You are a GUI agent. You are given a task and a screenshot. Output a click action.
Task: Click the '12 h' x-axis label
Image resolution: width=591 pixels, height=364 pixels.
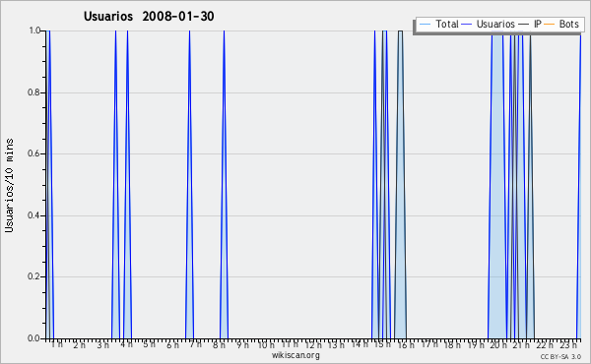point(313,344)
